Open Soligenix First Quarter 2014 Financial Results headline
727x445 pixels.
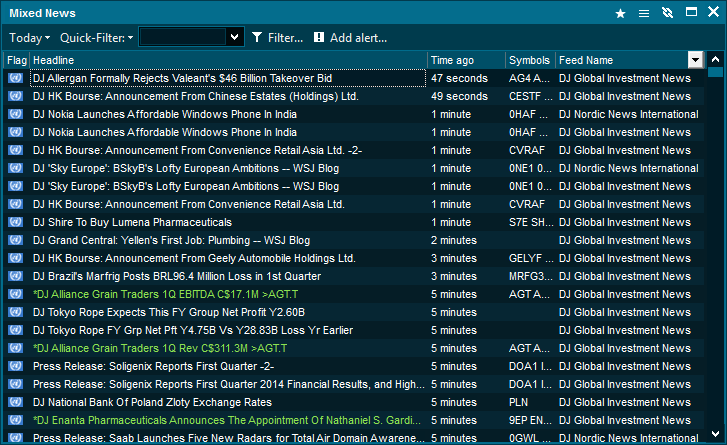[229, 384]
